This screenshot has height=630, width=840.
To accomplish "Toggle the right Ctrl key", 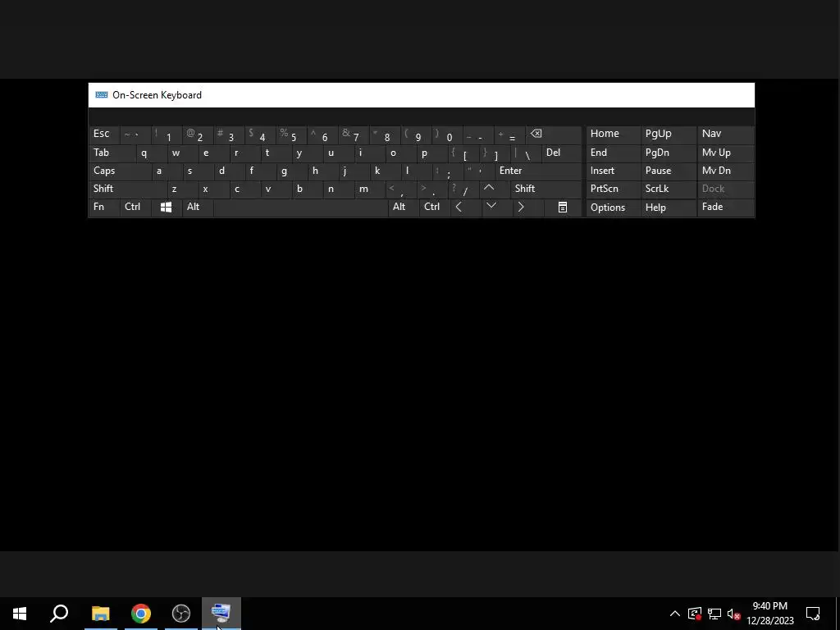I will tap(435, 208).
